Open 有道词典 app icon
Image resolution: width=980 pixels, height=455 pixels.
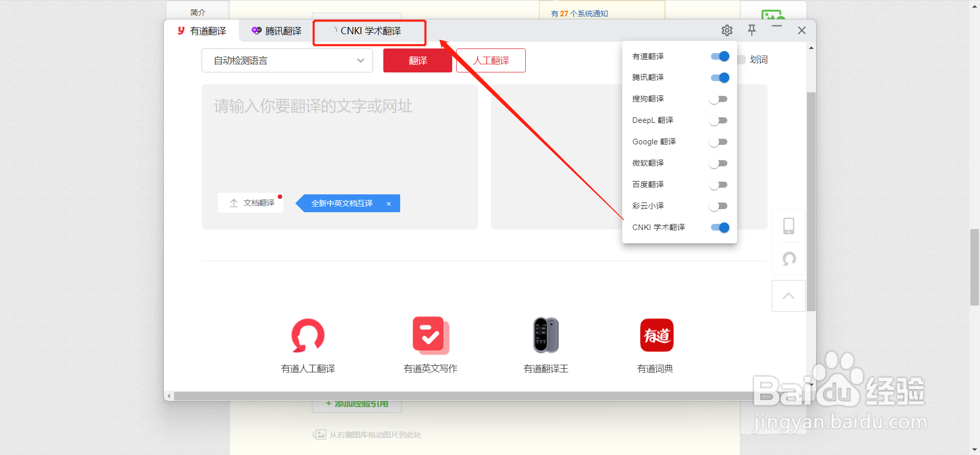coord(656,336)
